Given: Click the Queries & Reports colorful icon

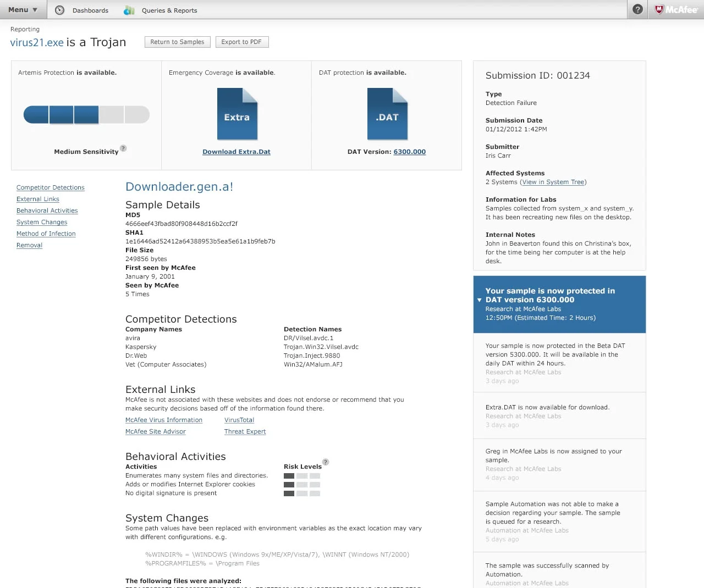Looking at the screenshot, I should (x=129, y=10).
